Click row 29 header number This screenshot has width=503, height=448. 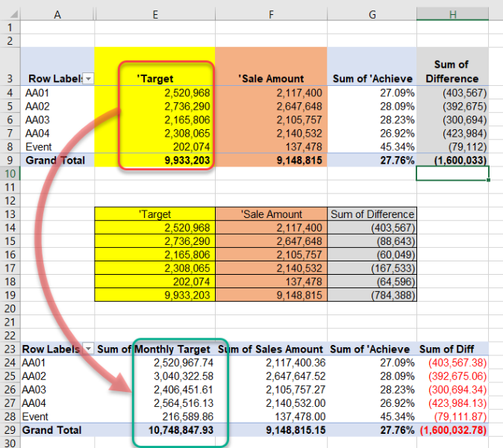pos(10,431)
